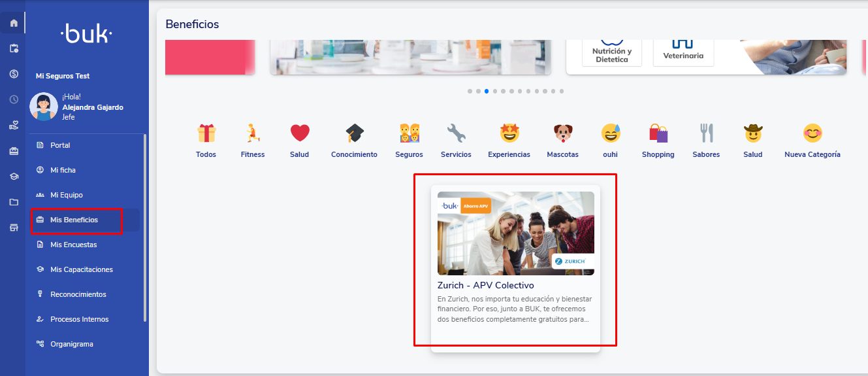Click Alejandra Gajardo's profile avatar

[44, 107]
